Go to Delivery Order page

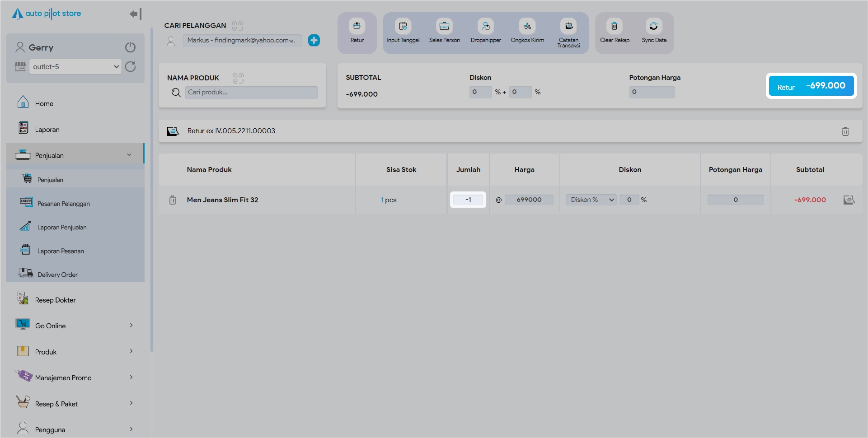pos(57,275)
